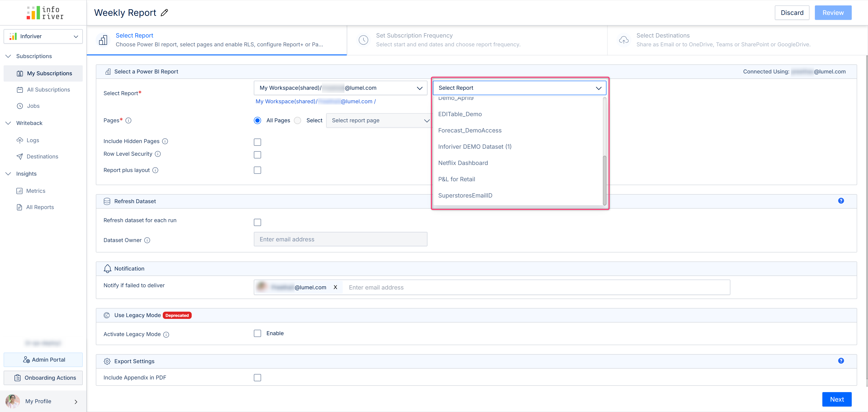Viewport: 868px width, 412px height.
Task: Click the Report plus layout info icon
Action: coord(155,170)
